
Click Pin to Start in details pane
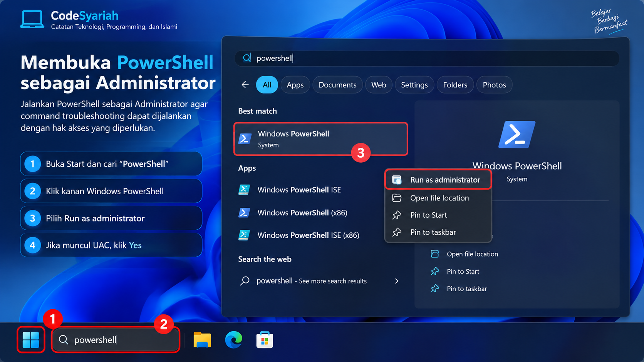[x=463, y=271]
